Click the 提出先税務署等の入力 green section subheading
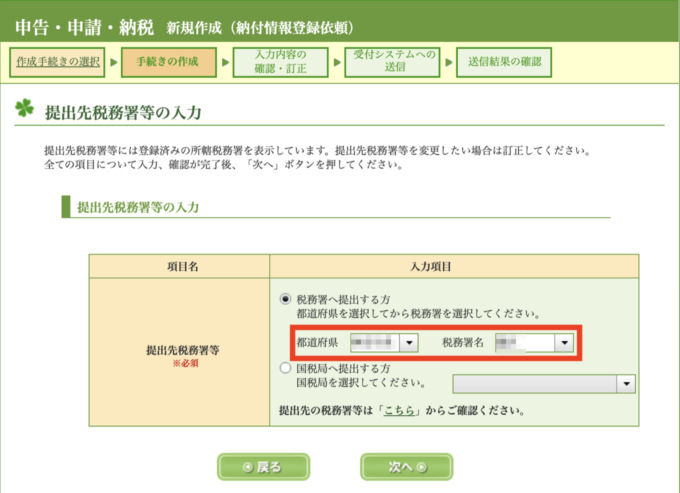This screenshot has height=493, width=680. click(138, 207)
